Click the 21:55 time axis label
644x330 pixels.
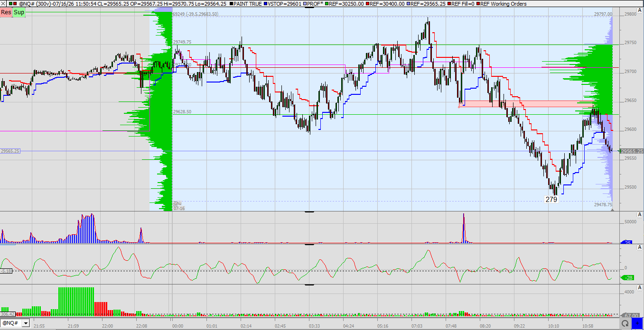pyautogui.click(x=39, y=326)
